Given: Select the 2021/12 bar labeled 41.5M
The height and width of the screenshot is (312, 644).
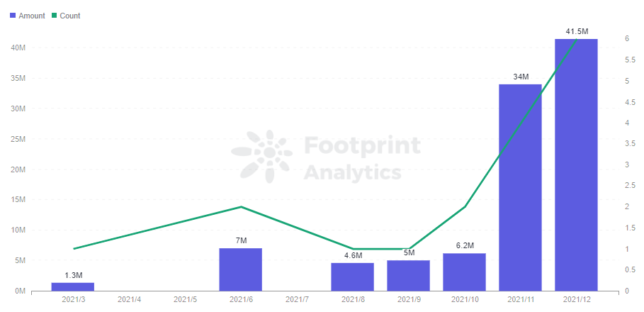Looking at the screenshot, I should pos(576,165).
